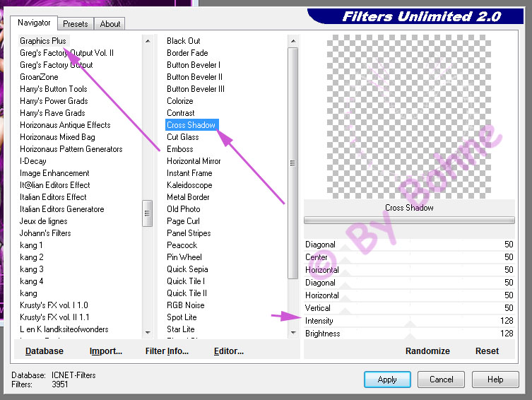This screenshot has height=400, width=532.
Task: Adjust the Brightness slider
Action: [x=410, y=334]
